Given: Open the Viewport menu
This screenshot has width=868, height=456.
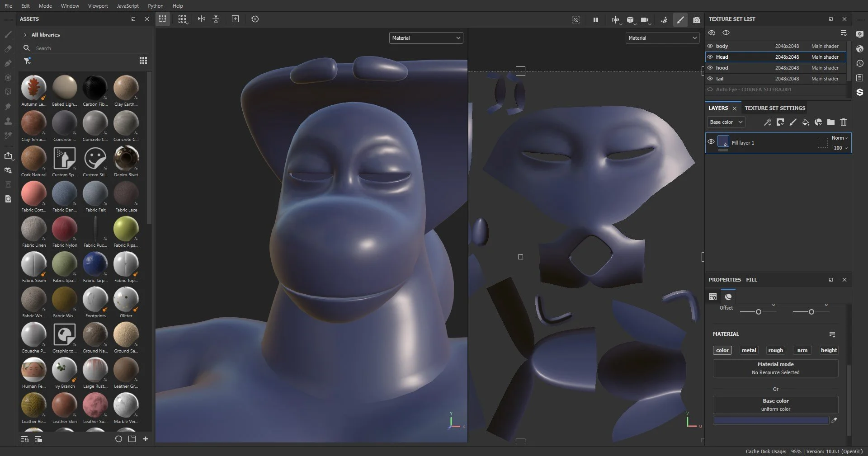Looking at the screenshot, I should pos(98,6).
